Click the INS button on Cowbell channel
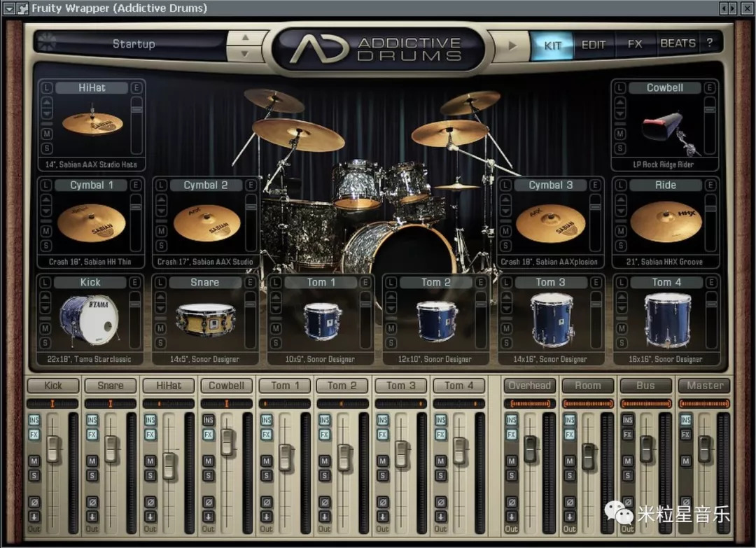 pos(208,420)
